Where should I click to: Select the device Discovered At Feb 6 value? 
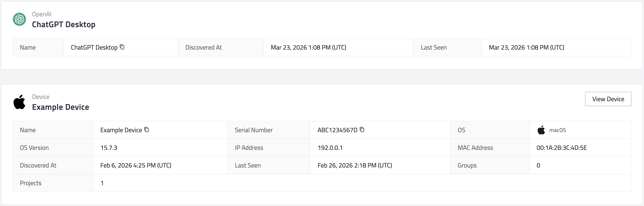pyautogui.click(x=136, y=165)
